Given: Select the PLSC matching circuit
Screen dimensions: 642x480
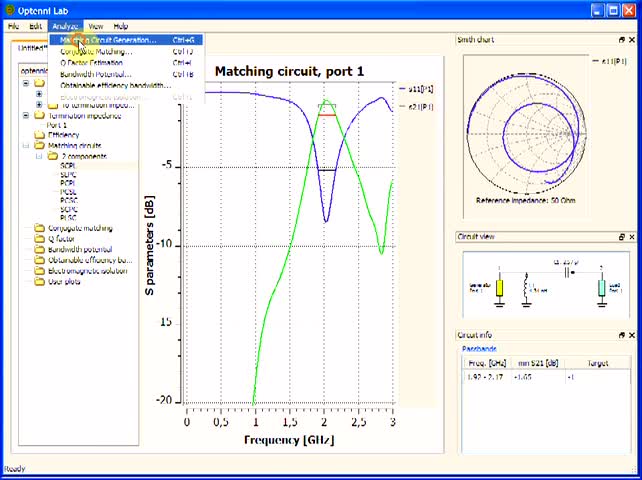Looking at the screenshot, I should [x=68, y=218].
